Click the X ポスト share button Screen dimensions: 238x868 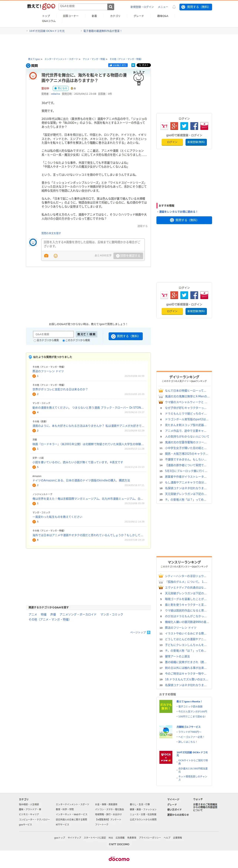pos(143,65)
